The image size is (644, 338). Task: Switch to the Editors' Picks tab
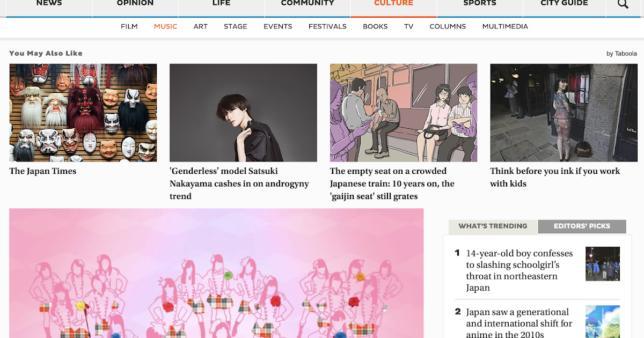coord(582,226)
